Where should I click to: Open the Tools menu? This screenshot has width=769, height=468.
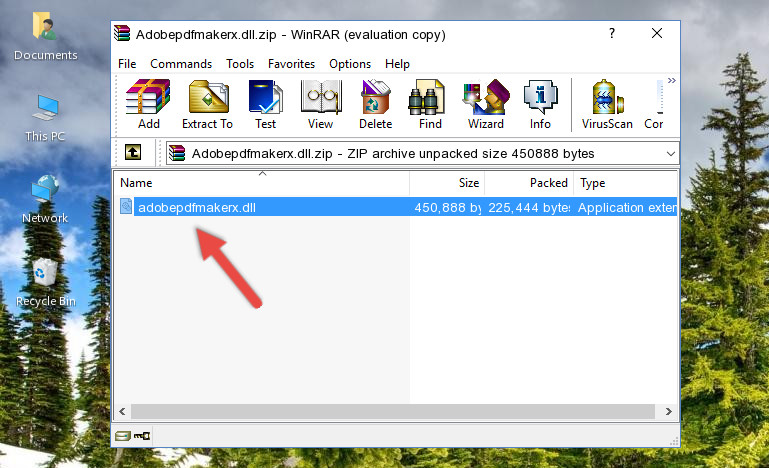(240, 64)
